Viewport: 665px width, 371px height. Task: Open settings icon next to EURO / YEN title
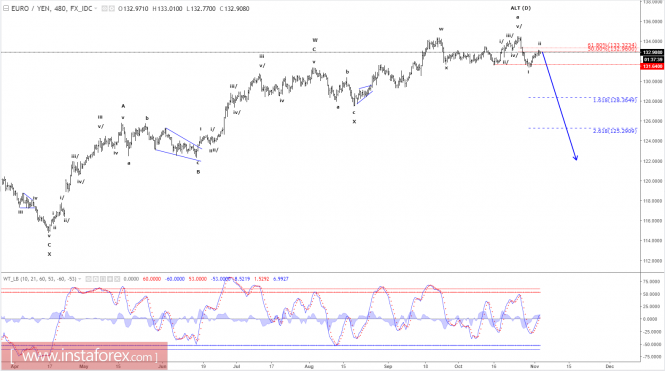pyautogui.click(x=112, y=8)
